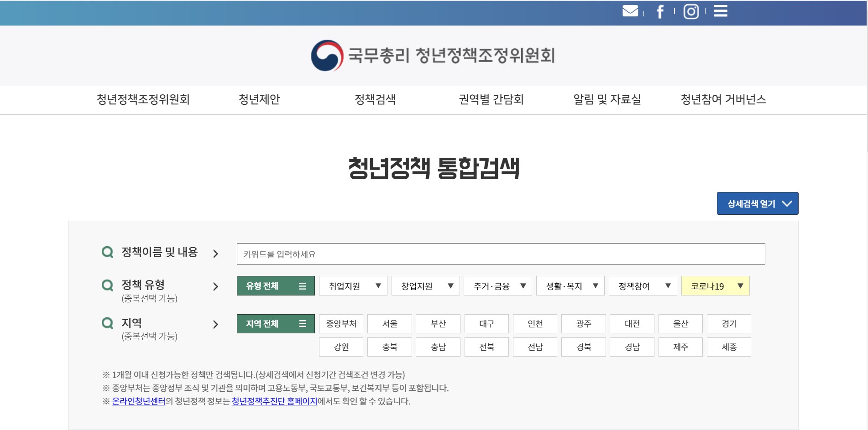The image size is (868, 430).
Task: Open 청년제안 menu
Action: 259,99
